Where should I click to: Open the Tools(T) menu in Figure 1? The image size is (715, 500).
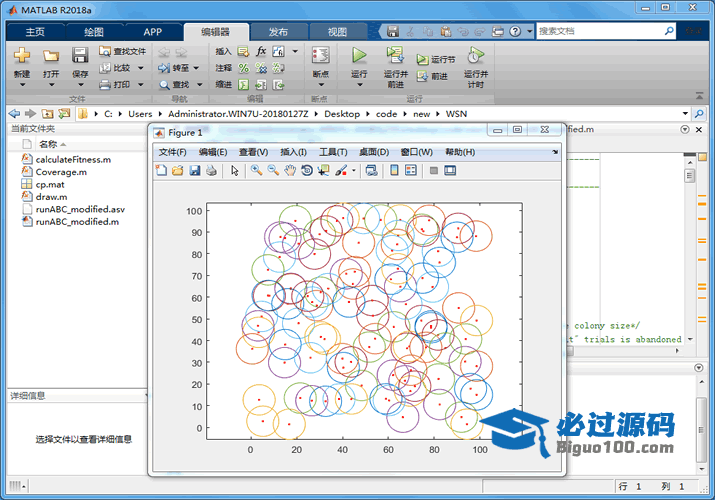pos(333,152)
